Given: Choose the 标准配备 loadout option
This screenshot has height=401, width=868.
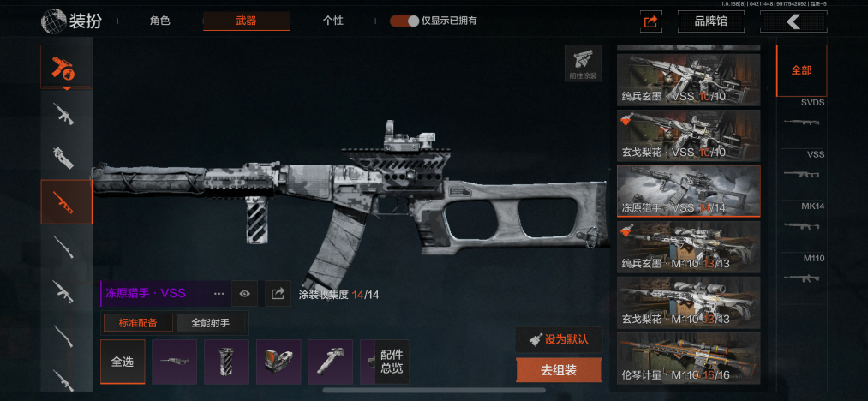Looking at the screenshot, I should 138,323.
